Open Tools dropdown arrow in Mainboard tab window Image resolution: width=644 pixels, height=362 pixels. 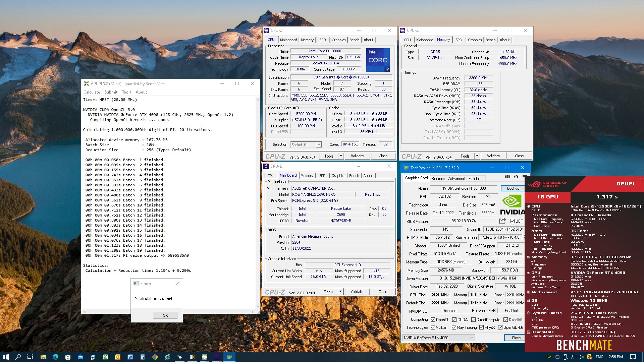pyautogui.click(x=340, y=292)
